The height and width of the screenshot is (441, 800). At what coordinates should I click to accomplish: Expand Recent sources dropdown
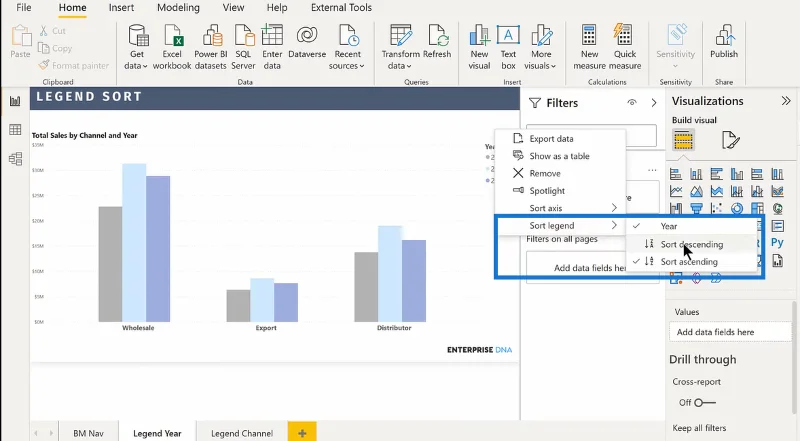click(x=362, y=66)
